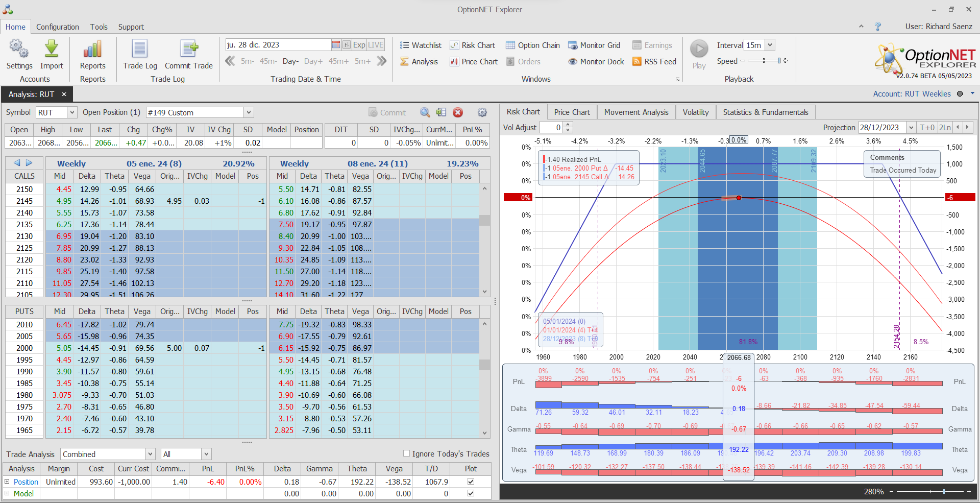Click the LIVE button
The height and width of the screenshot is (503, 980).
click(376, 45)
